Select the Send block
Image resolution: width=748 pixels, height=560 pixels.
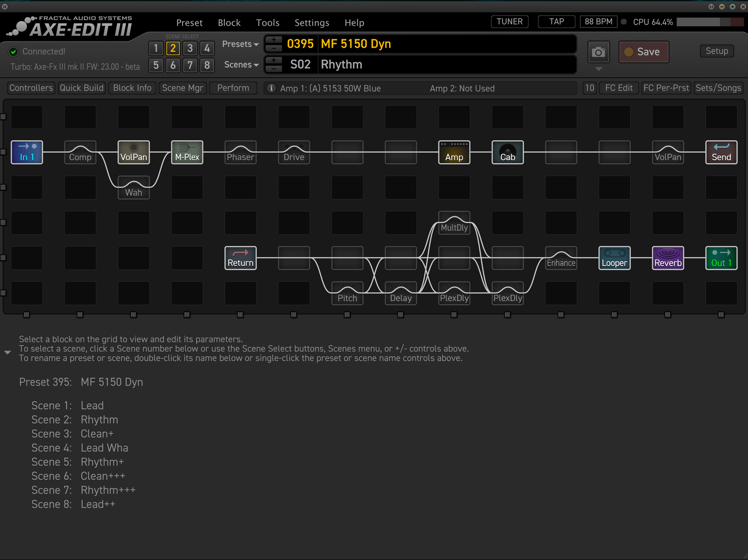pos(721,152)
